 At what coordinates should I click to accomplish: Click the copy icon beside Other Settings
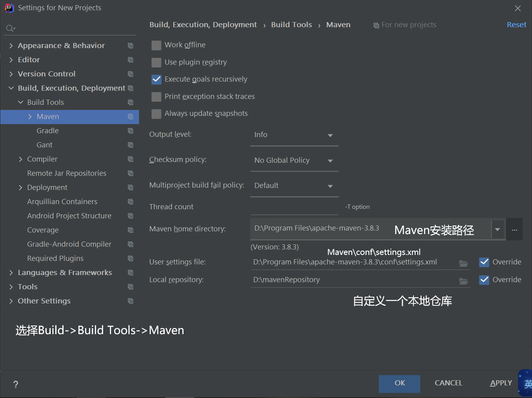(x=130, y=301)
